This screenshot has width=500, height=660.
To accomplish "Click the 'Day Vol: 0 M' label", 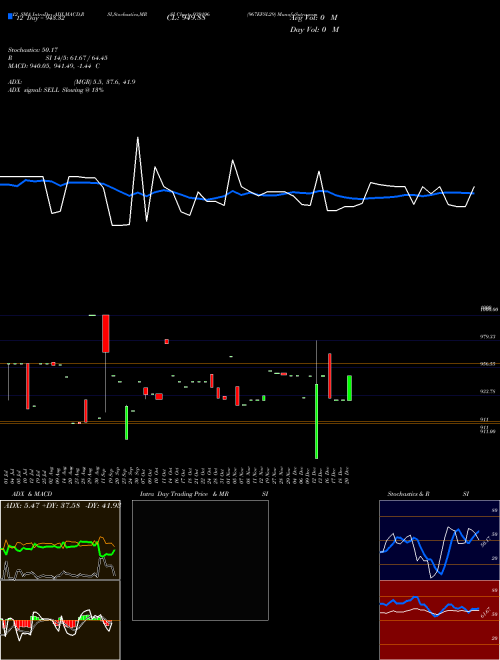I will [x=314, y=29].
